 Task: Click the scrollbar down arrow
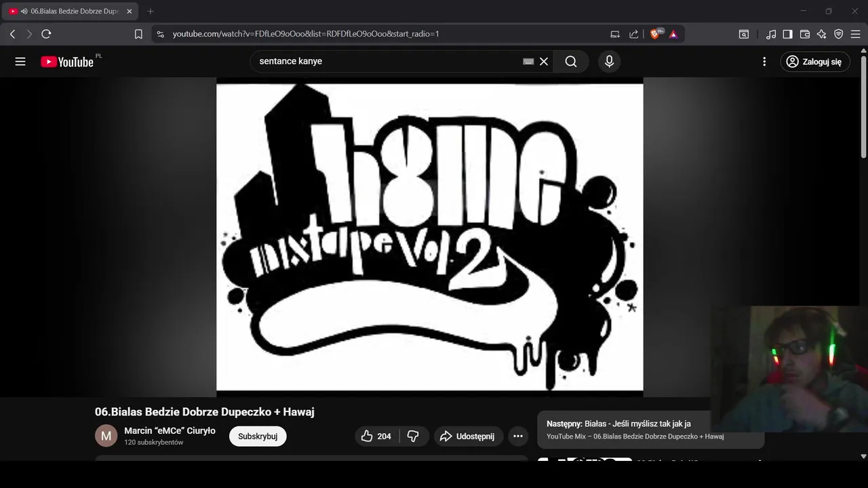pos(863,457)
